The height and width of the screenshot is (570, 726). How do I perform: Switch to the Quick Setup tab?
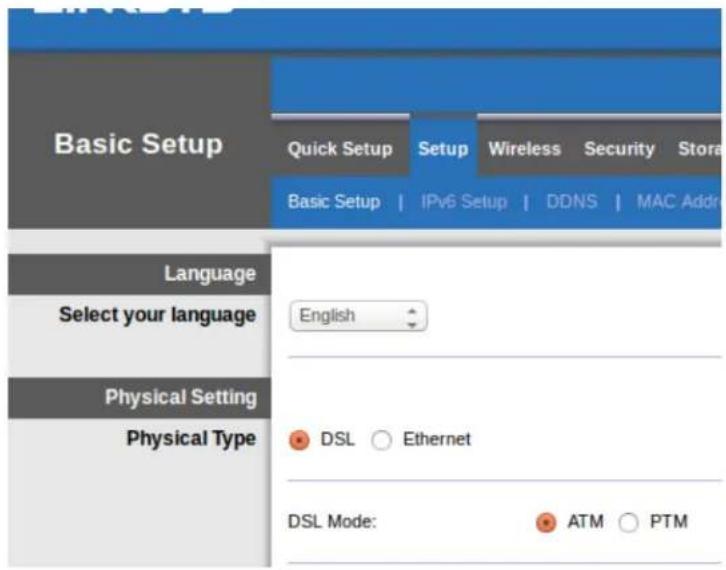(340, 149)
